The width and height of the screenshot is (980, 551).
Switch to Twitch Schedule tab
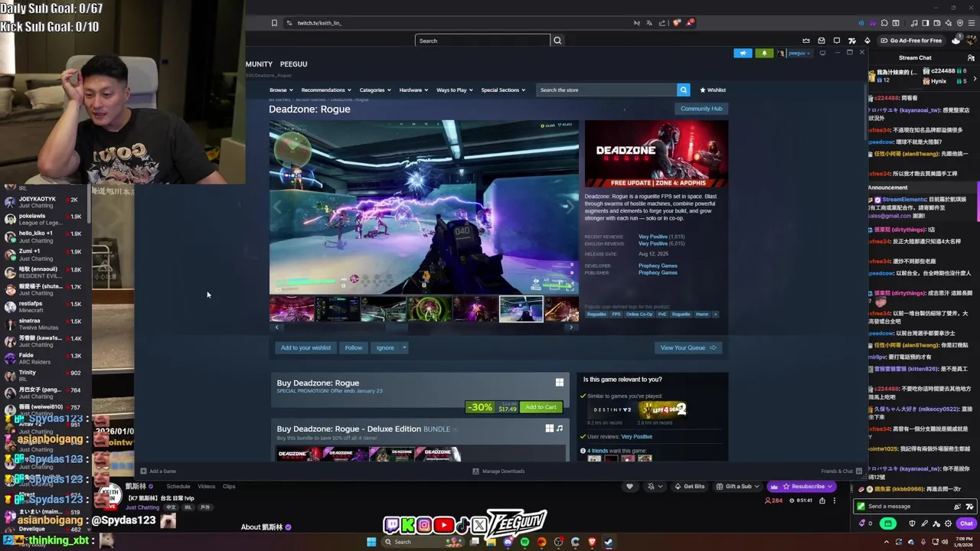(178, 486)
